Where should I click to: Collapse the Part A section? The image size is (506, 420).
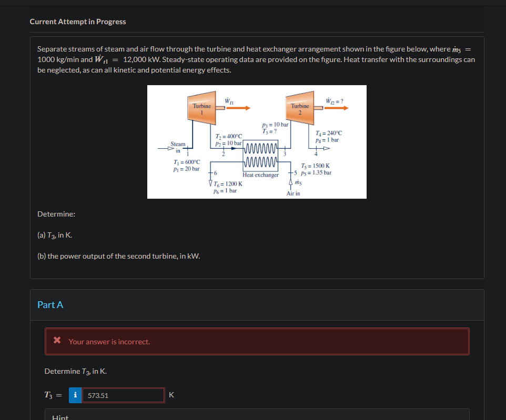pos(50,304)
